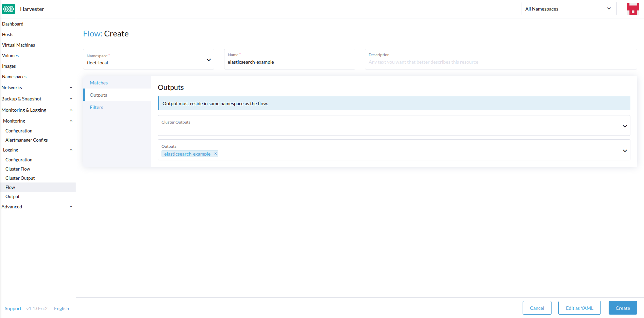This screenshot has height=318, width=644.
Task: Open the Support link
Action: click(13, 308)
